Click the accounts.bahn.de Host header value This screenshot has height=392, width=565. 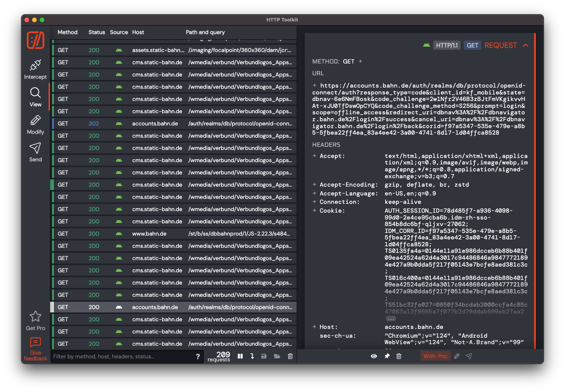tap(414, 327)
